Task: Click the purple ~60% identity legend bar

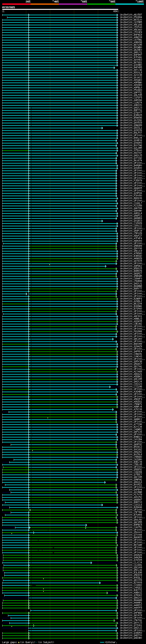Action: (73, 4)
